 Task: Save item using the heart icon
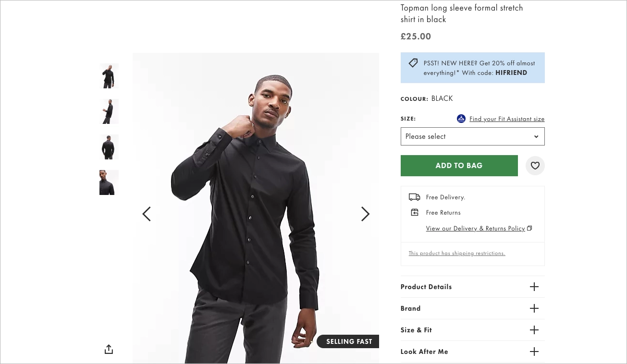coord(535,166)
